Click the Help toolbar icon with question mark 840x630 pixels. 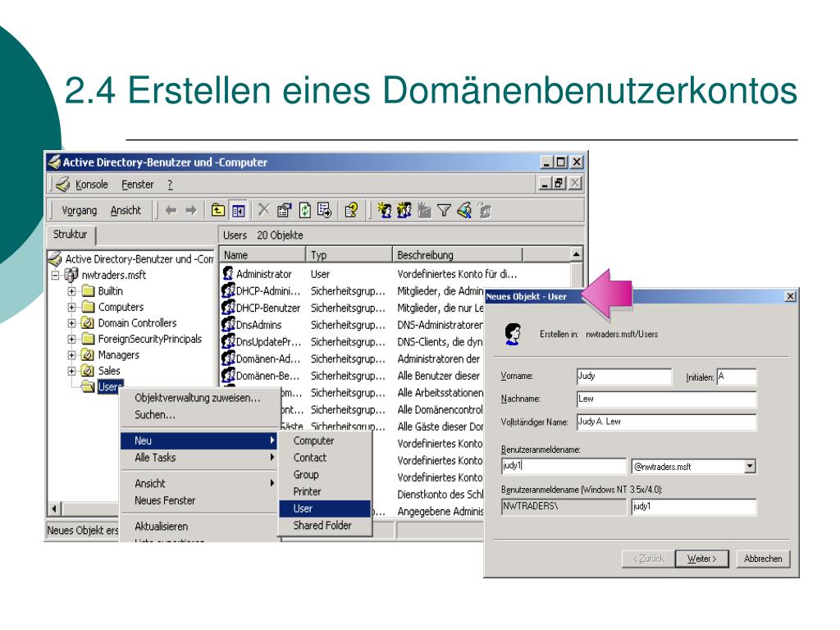[x=351, y=210]
